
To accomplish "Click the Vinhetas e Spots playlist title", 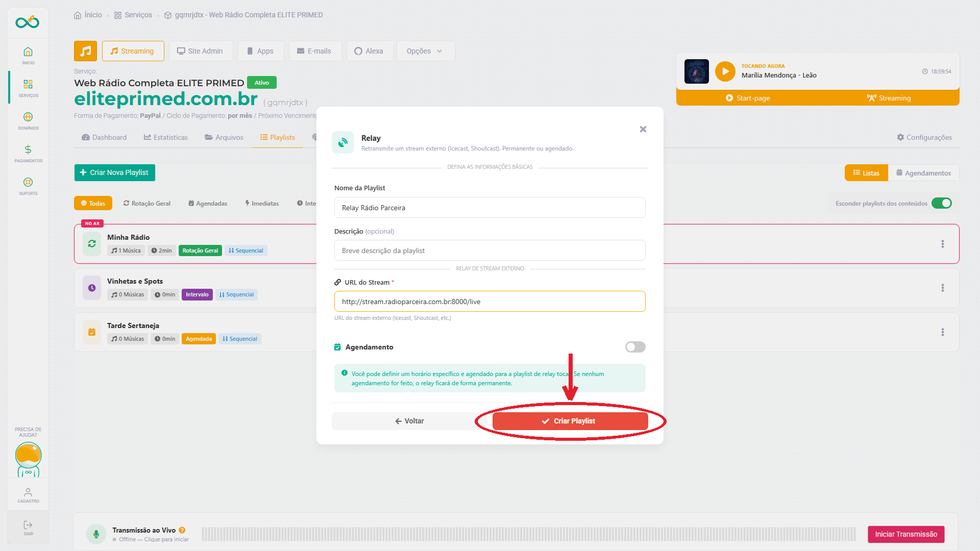I will [x=135, y=281].
